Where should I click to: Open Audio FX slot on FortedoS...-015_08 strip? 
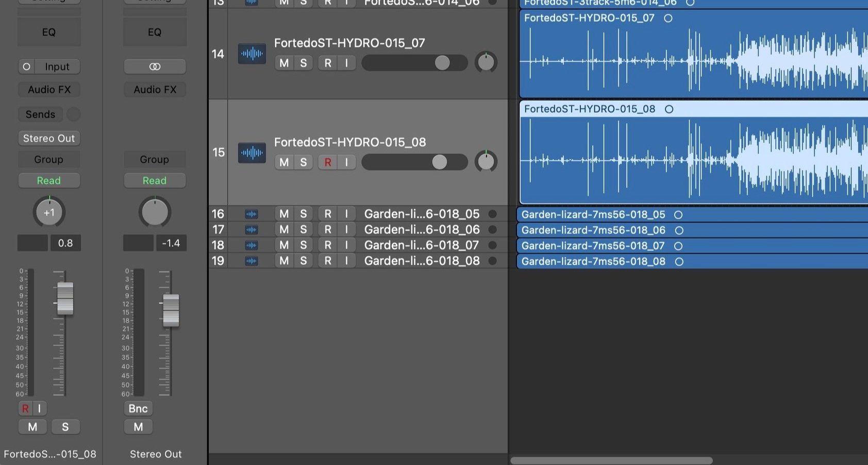49,90
